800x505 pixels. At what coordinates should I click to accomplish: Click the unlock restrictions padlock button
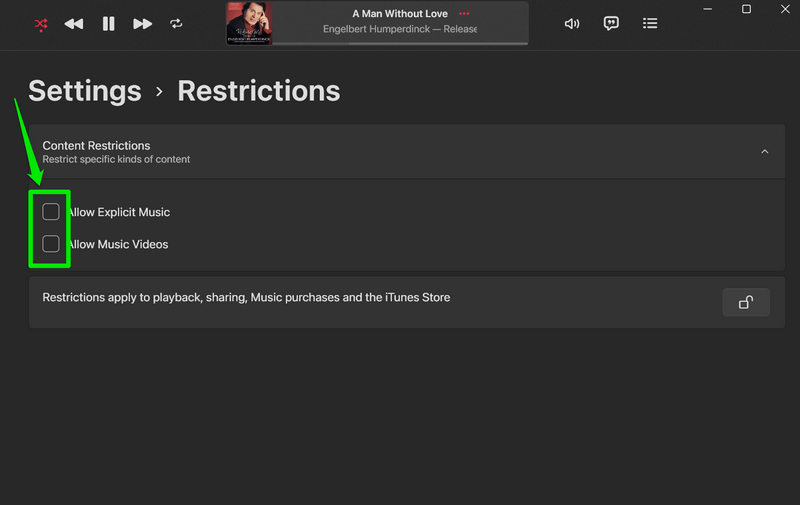(x=746, y=302)
